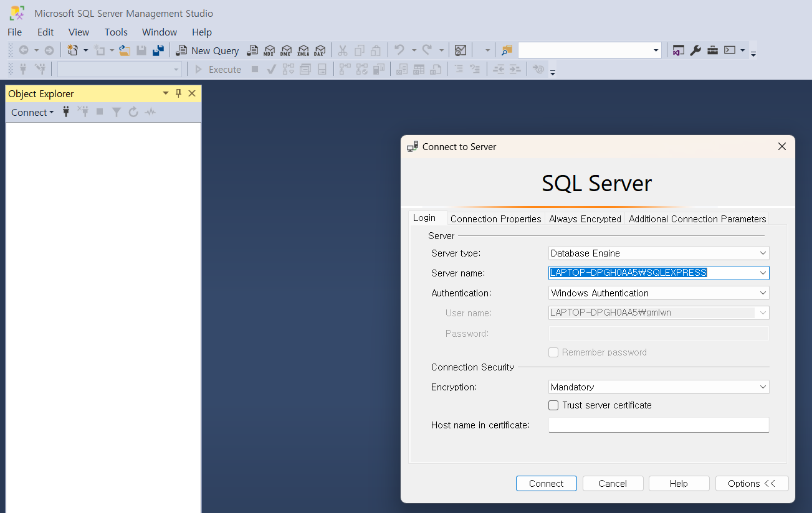Open the Window menu

click(x=160, y=32)
